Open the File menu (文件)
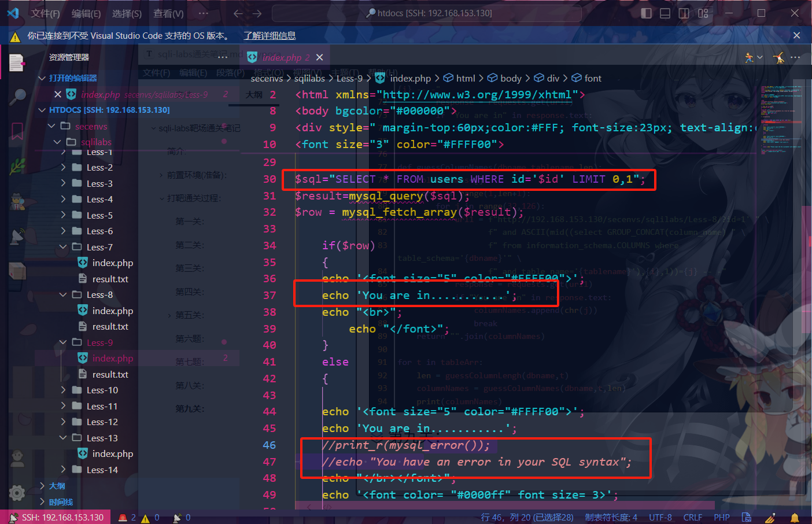 45,13
